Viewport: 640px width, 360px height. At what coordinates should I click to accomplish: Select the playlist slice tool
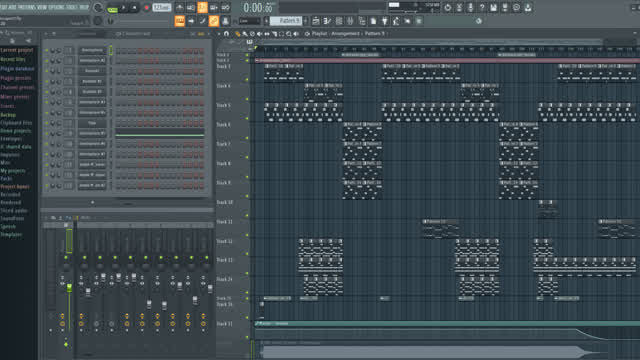click(x=274, y=34)
